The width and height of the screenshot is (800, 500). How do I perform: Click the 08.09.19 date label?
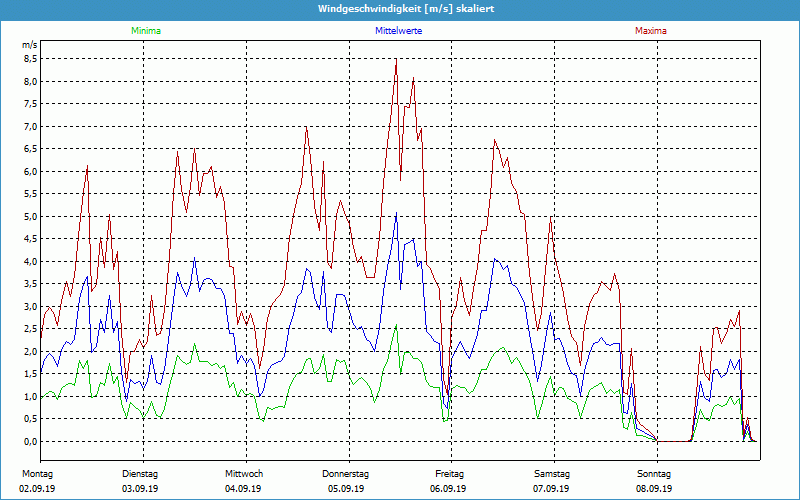coord(654,489)
